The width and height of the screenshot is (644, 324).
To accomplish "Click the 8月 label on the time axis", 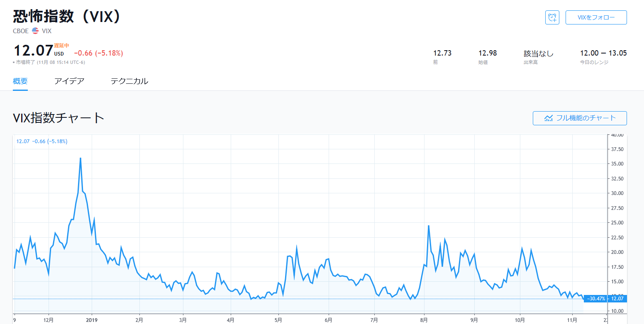I will click(x=424, y=320).
